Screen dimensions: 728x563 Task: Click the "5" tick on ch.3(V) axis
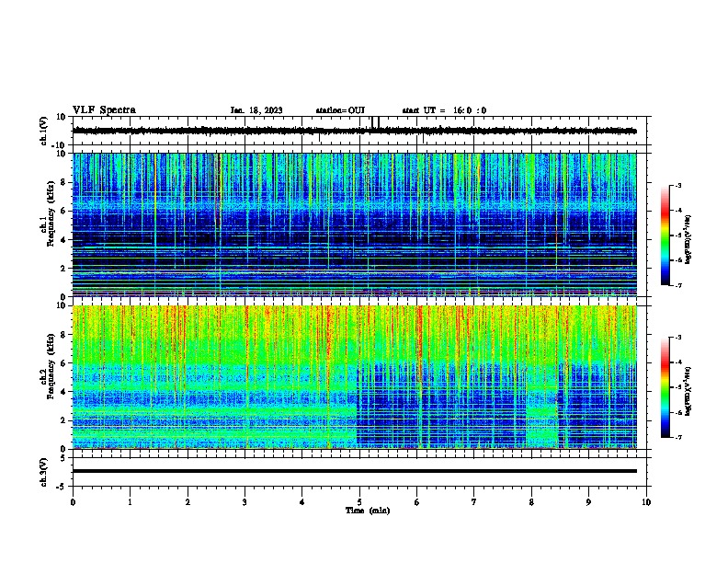tap(63, 458)
